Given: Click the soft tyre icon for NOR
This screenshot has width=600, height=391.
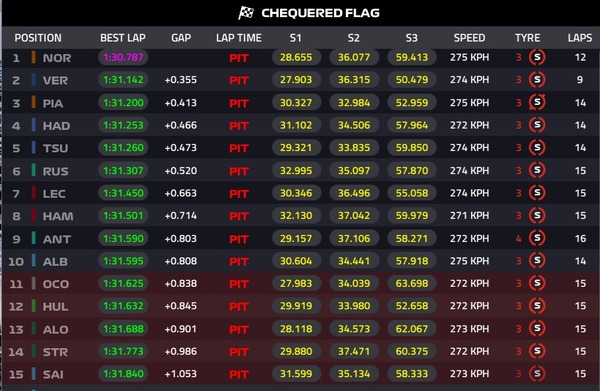Looking at the screenshot, I should pyautogui.click(x=537, y=57).
